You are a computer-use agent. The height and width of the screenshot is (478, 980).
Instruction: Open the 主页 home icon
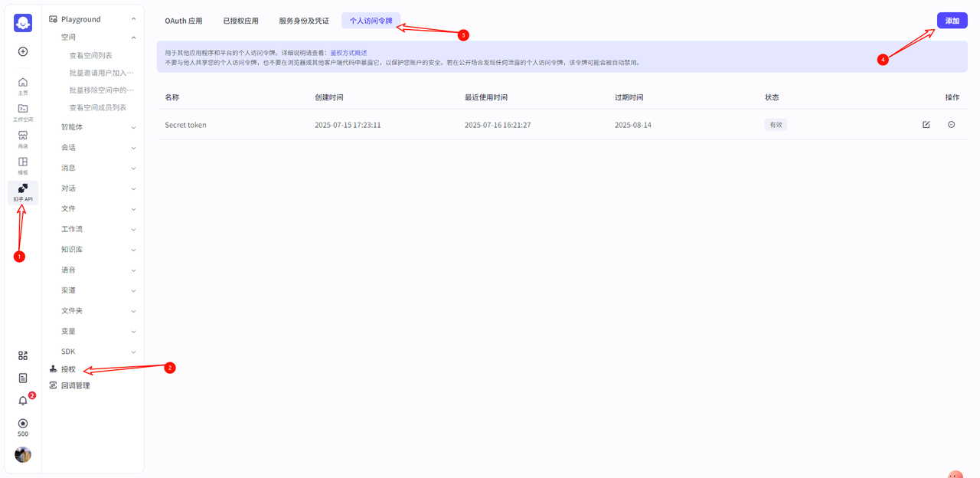[23, 86]
